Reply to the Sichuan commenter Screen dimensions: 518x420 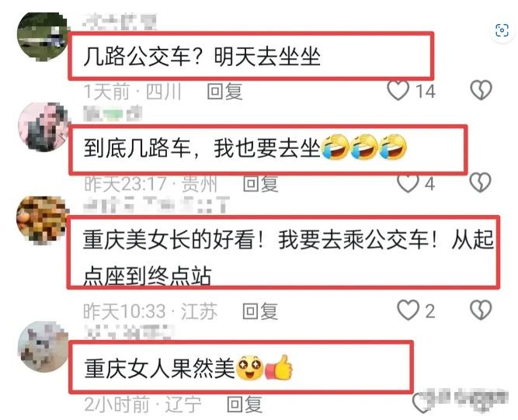click(x=224, y=91)
